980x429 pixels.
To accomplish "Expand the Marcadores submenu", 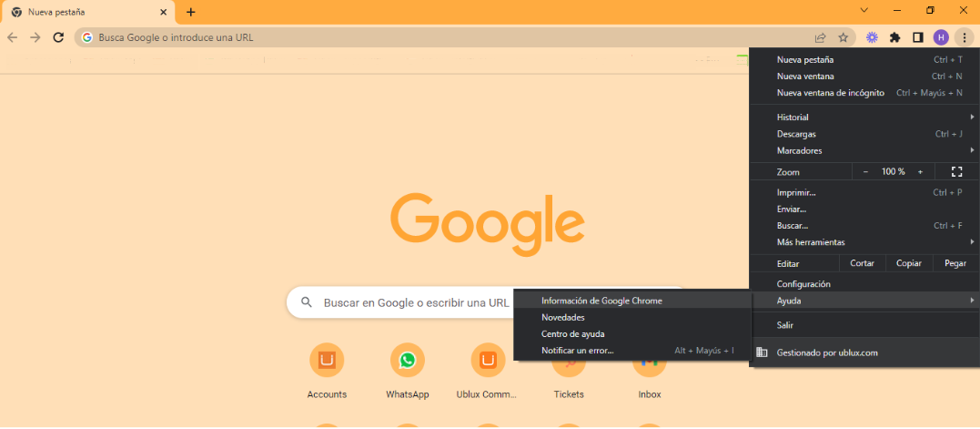I will coord(864,150).
